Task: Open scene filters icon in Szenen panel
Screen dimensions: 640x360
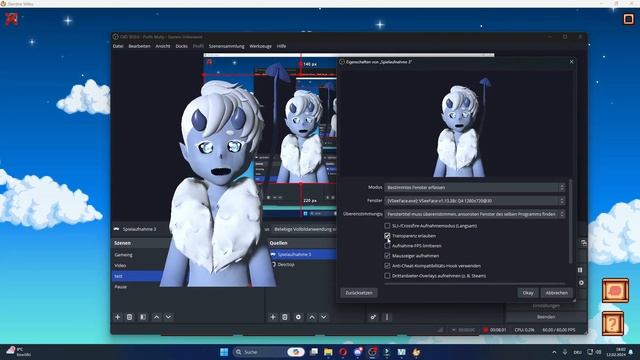Action: (x=143, y=317)
